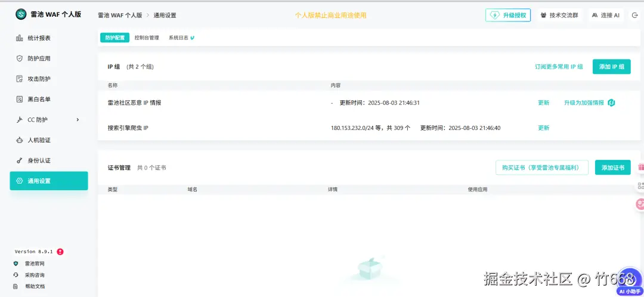
Task: Click 更新时间：2025-08-03 21:46:31 text
Action: 379,103
